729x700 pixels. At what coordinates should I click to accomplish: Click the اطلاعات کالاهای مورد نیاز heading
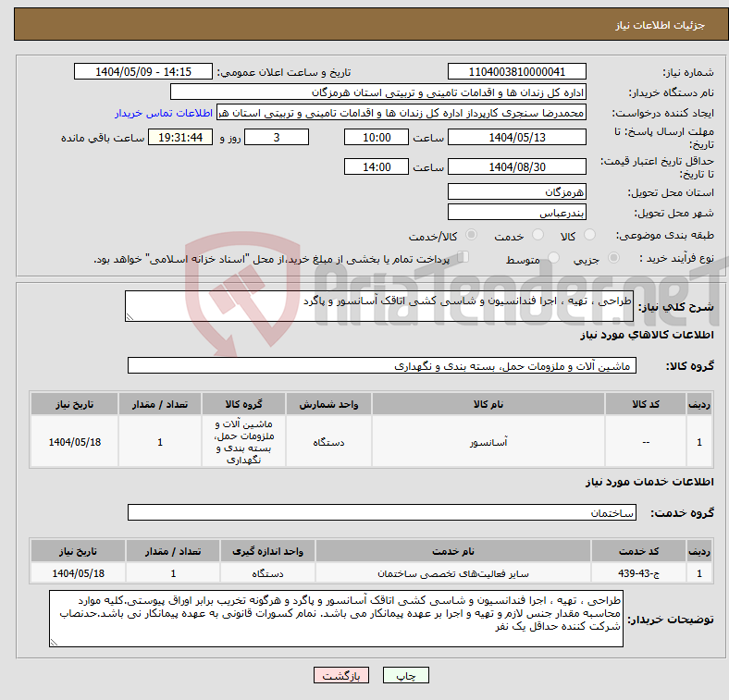click(x=647, y=335)
